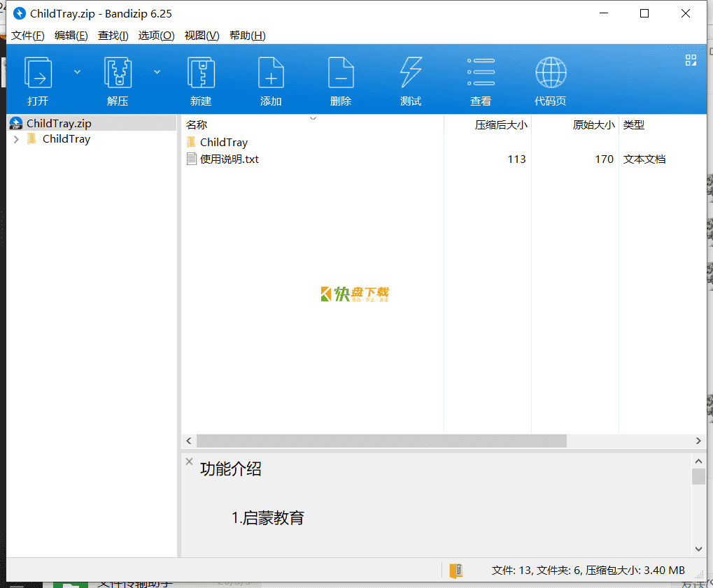The height and width of the screenshot is (588, 713).
Task: Select the 使用说明.txt file row
Action: pyautogui.click(x=444, y=159)
